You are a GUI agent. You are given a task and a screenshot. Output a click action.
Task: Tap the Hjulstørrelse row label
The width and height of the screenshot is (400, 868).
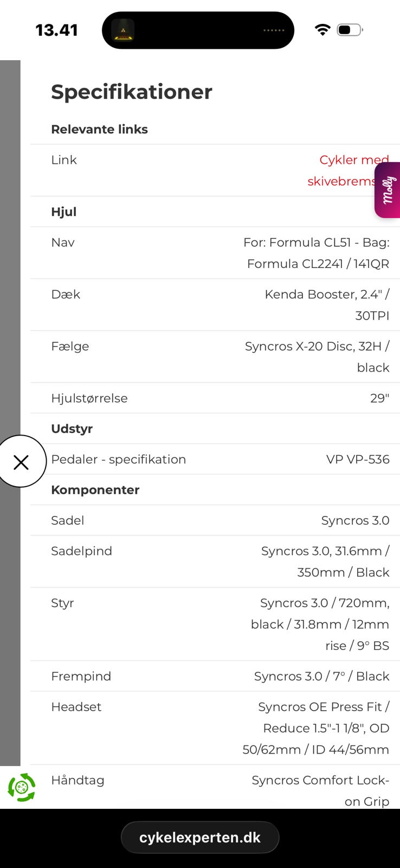89,398
